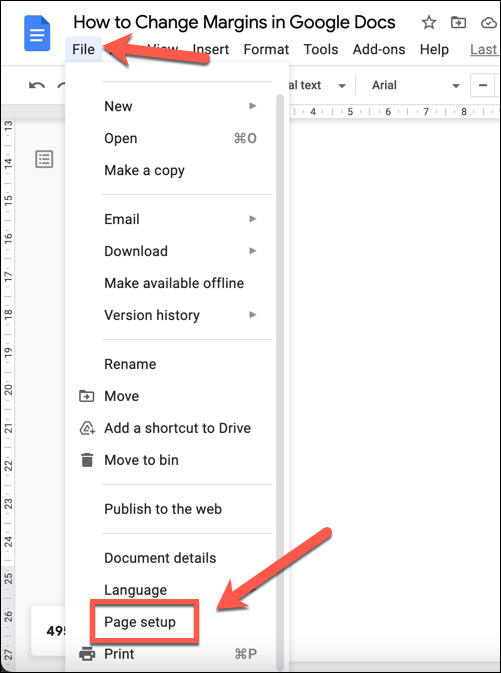The image size is (501, 673).
Task: Click the Move to bin trash icon
Action: tap(87, 460)
